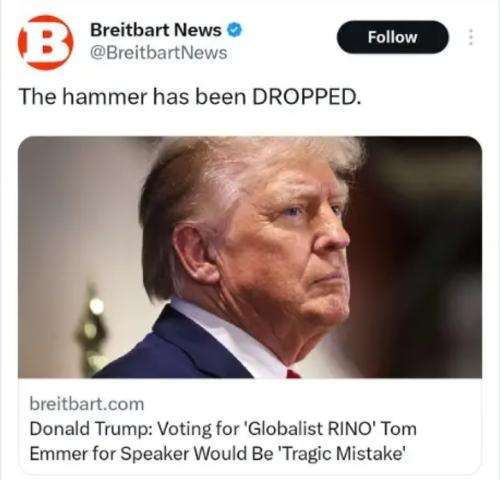
Task: Open the article preview photo
Action: click(x=250, y=257)
